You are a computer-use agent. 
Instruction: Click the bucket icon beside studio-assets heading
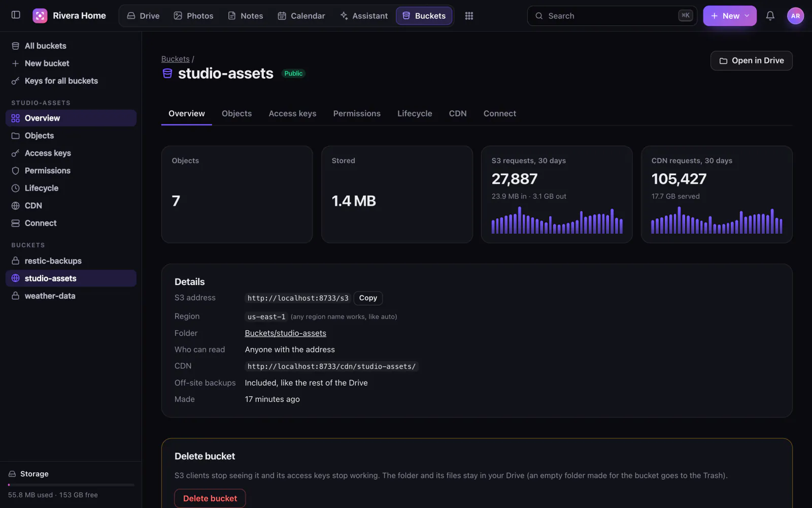point(167,74)
